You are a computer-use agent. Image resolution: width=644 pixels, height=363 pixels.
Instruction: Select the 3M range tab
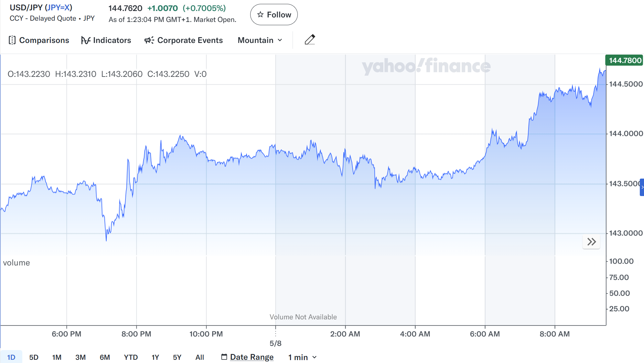80,357
